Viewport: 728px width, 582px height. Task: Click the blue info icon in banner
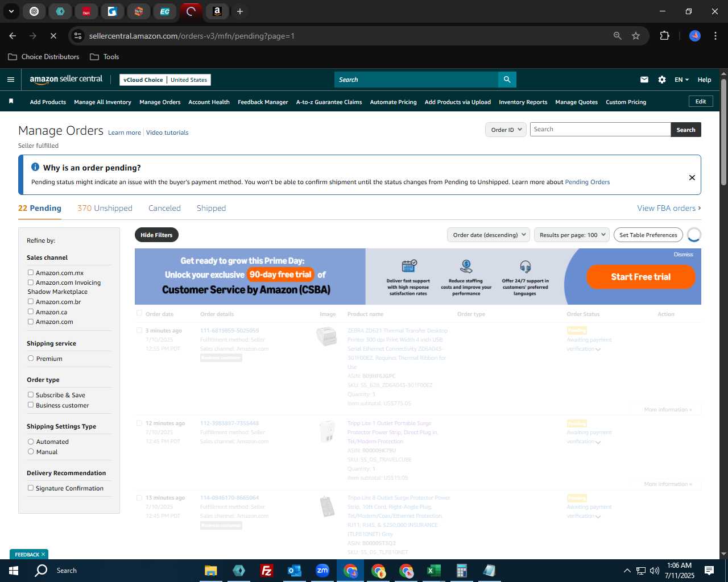click(35, 167)
